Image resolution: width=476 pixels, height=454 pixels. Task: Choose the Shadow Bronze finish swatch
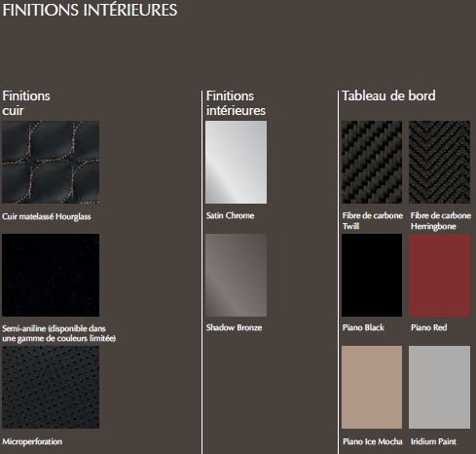[x=237, y=275]
